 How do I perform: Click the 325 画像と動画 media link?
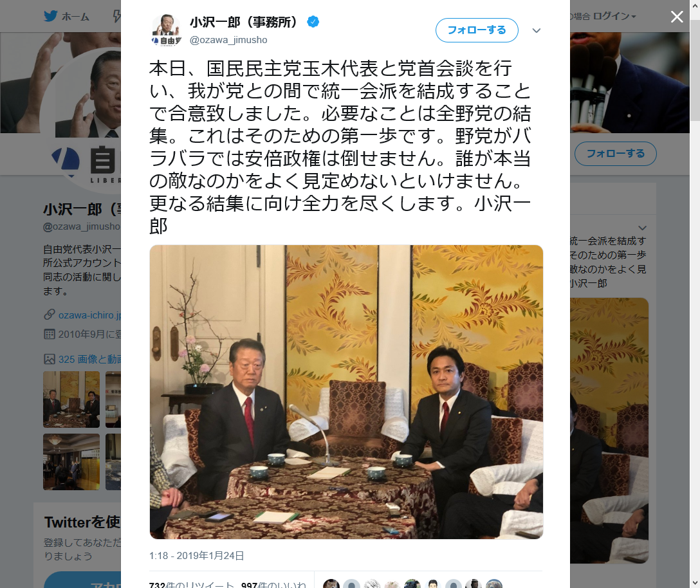point(89,359)
